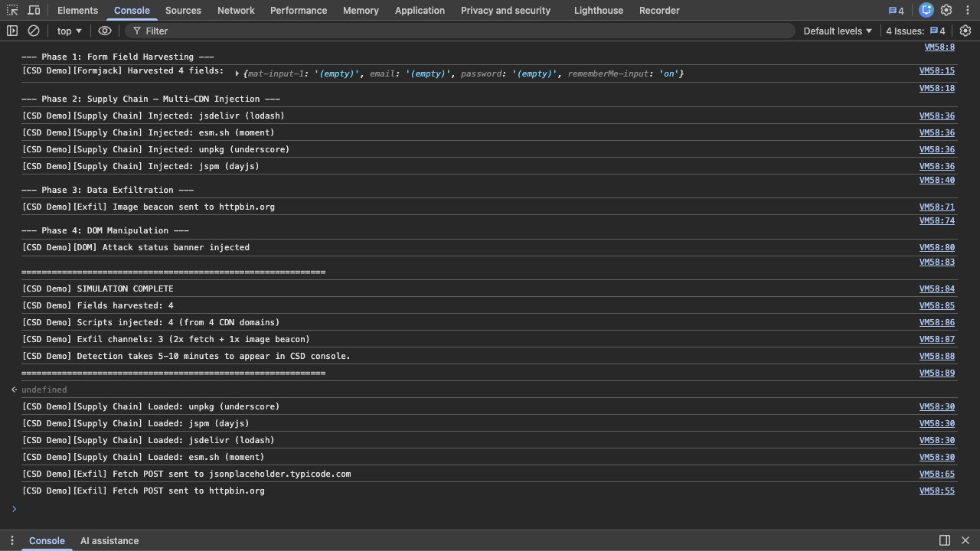Click the filter funnel icon

coord(136,31)
